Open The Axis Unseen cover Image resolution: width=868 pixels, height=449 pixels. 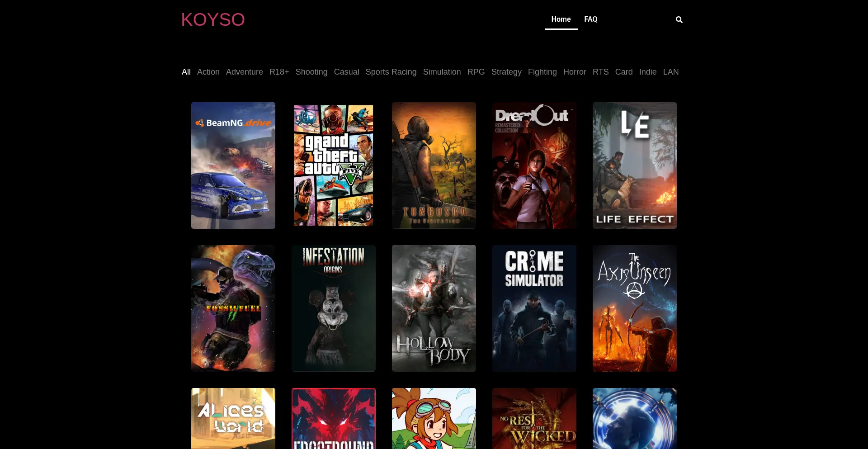pyautogui.click(x=635, y=308)
